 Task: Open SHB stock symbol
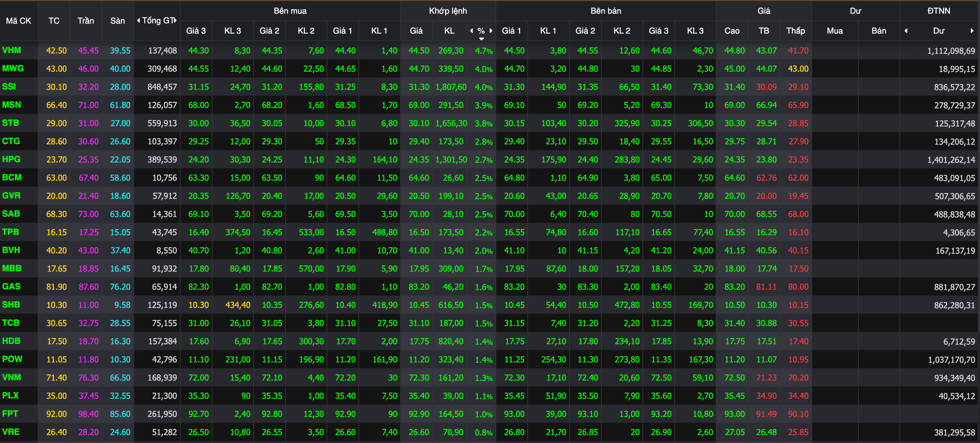click(11, 304)
